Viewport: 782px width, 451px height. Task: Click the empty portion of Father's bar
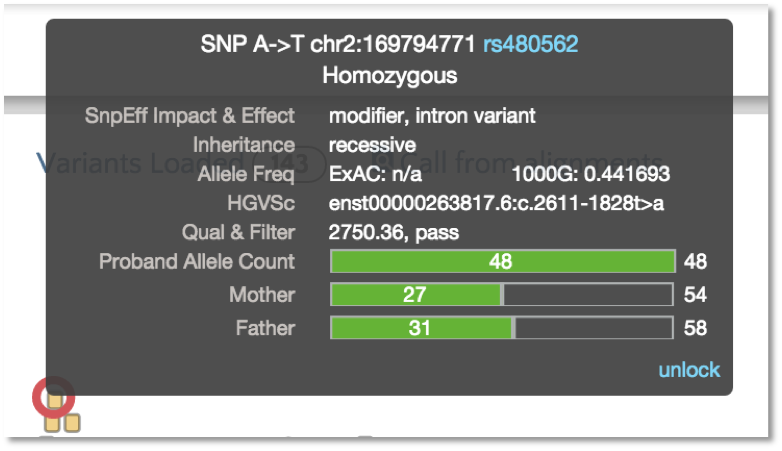point(594,328)
